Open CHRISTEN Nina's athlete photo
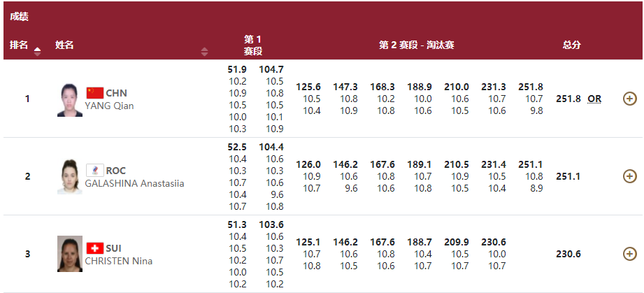 point(70,254)
